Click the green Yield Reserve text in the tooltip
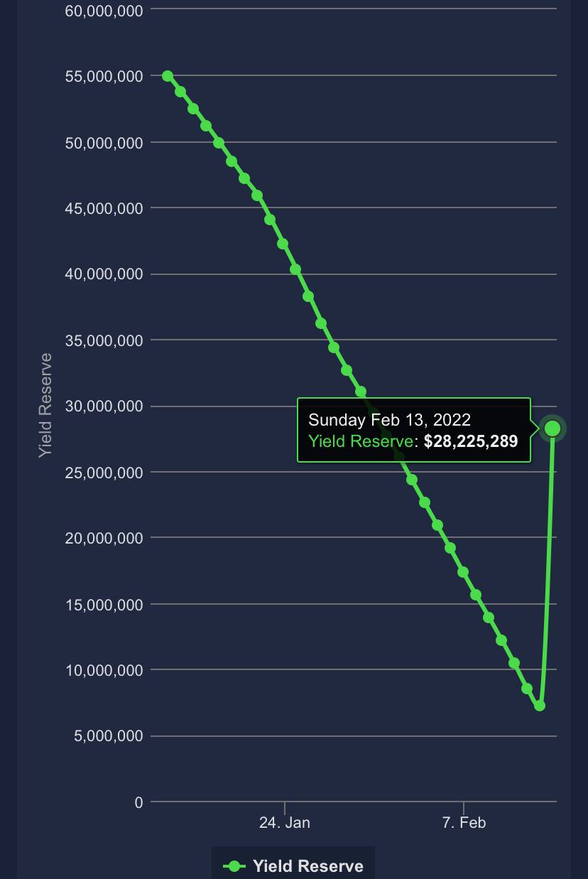 pyautogui.click(x=361, y=441)
